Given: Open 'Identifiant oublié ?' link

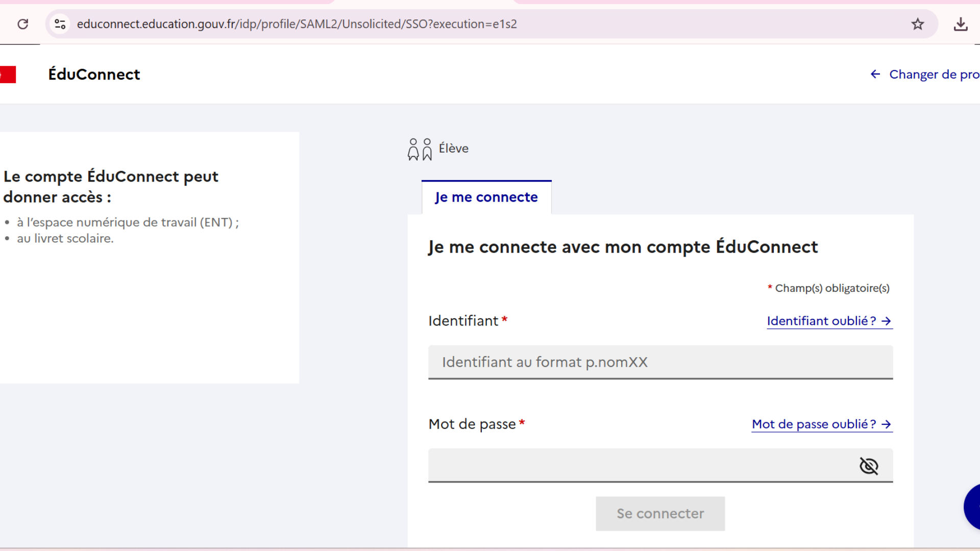Looking at the screenshot, I should tap(829, 321).
